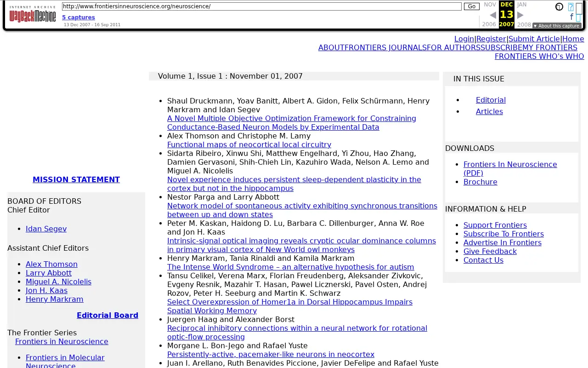Screen dimensions: 588x368
Task: Click the circular user icon in Wayback toolbar
Action: click(x=559, y=7)
